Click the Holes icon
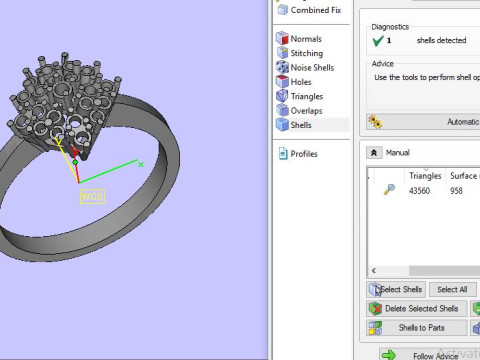Image resolution: width=480 pixels, height=360 pixels. click(x=282, y=82)
